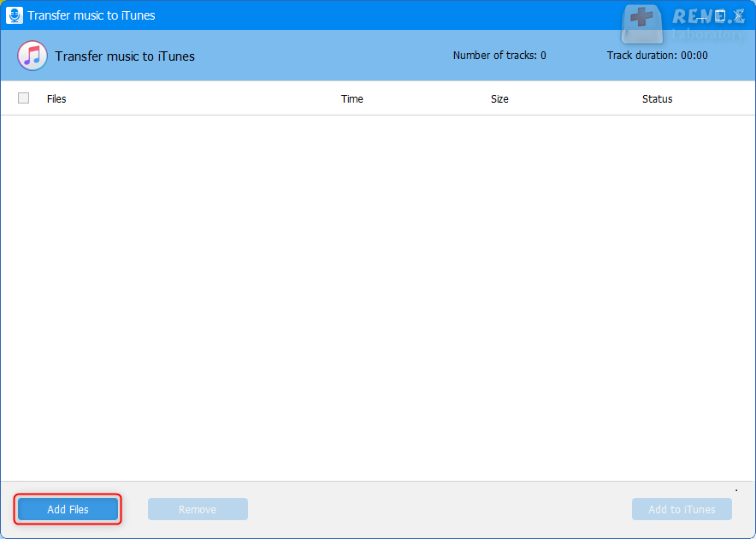Click the Number of tracks: 0 label
This screenshot has width=756, height=539.
tap(499, 56)
